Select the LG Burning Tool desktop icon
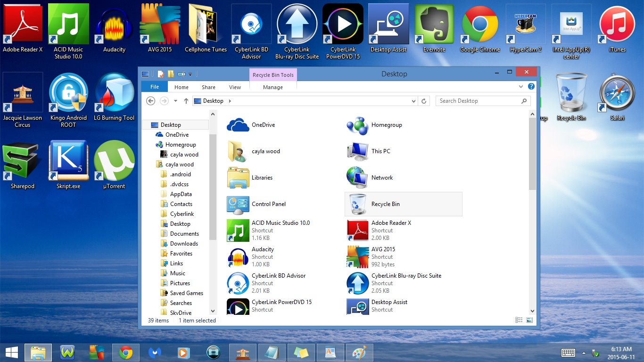The height and width of the screenshot is (362, 644). click(114, 97)
